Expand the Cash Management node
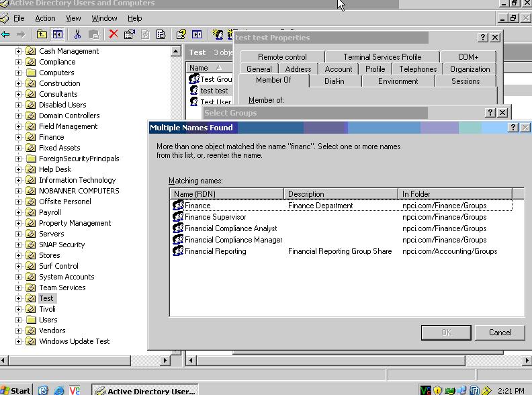The height and width of the screenshot is (395, 532). (x=18, y=51)
